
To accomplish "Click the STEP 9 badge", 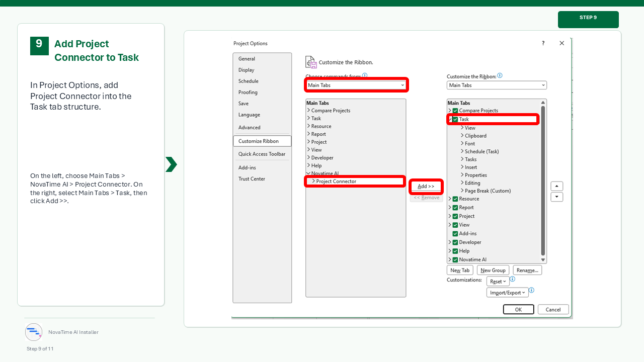I will pos(588,20).
